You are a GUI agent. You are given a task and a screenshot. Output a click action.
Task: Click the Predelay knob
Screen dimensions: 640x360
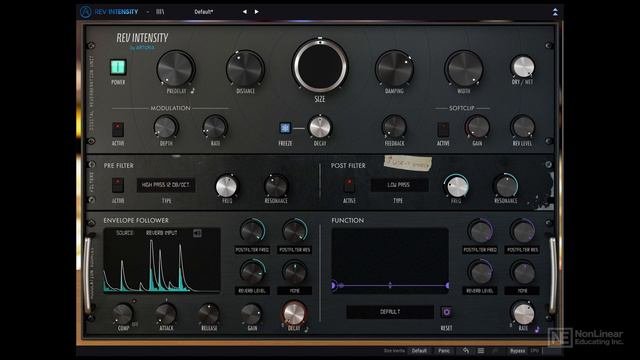coord(176,69)
